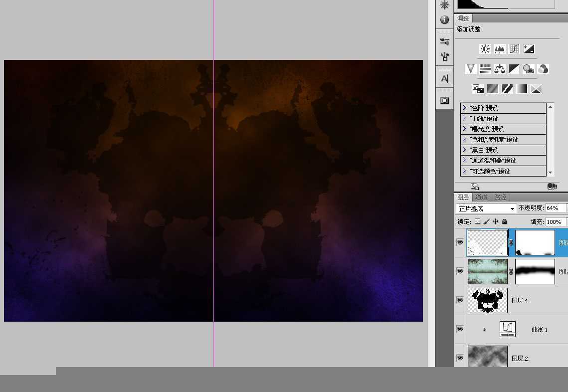Lock image pixels (brush lock icon)

pyautogui.click(x=487, y=221)
